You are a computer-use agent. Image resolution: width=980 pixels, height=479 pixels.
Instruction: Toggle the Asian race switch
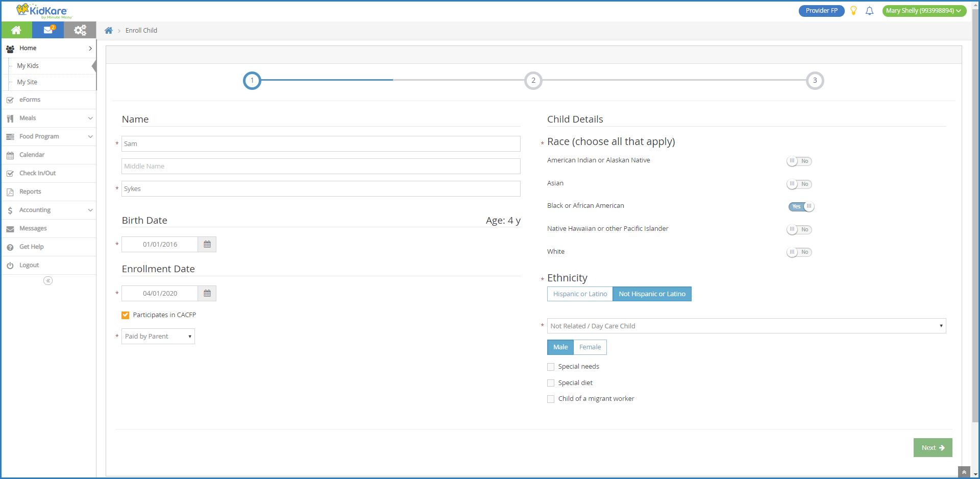coord(799,184)
